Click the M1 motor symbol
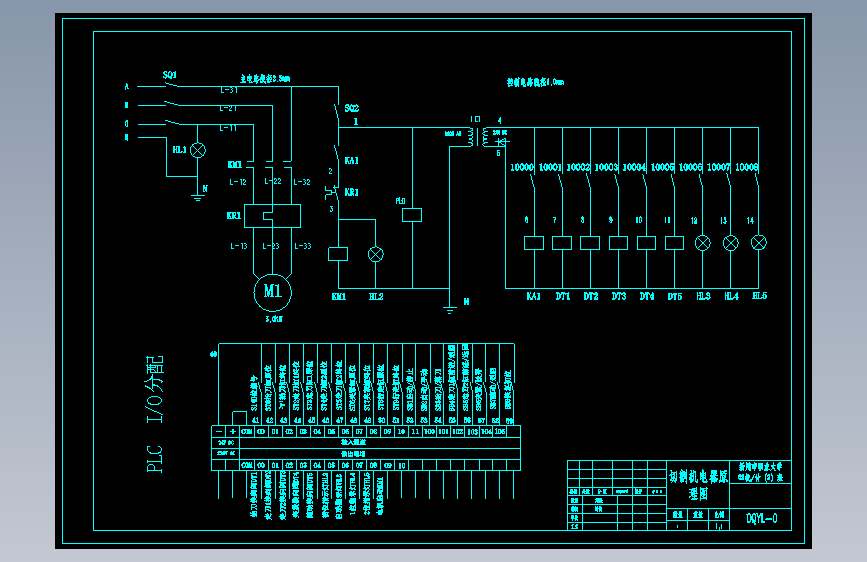 (x=273, y=292)
